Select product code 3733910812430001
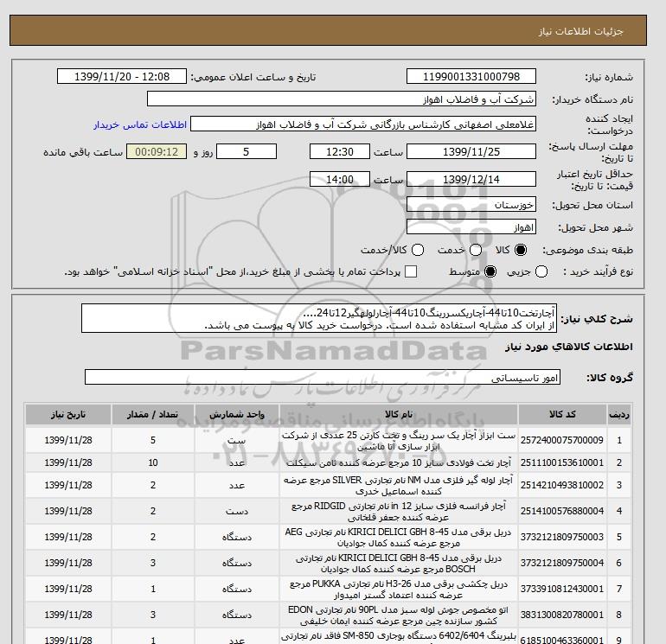Viewport: 666px width, 644px height. coord(562,589)
